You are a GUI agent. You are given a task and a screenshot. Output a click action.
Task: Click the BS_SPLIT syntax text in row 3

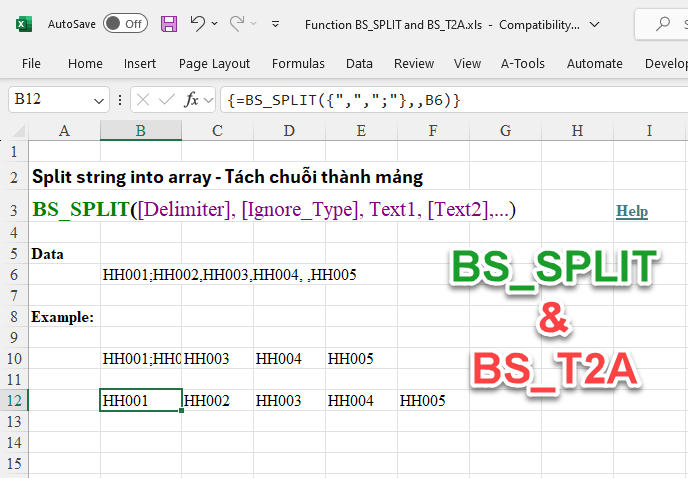[274, 209]
